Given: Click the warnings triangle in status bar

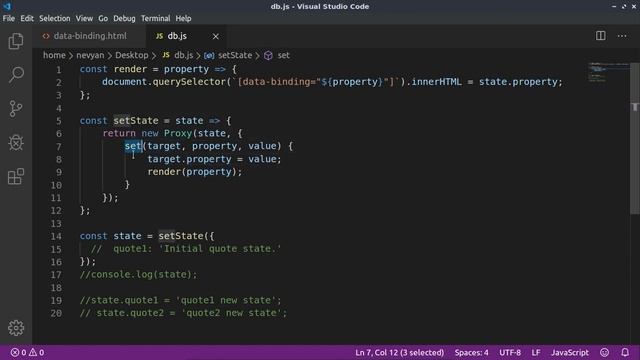Looking at the screenshot, I should click(33, 352).
